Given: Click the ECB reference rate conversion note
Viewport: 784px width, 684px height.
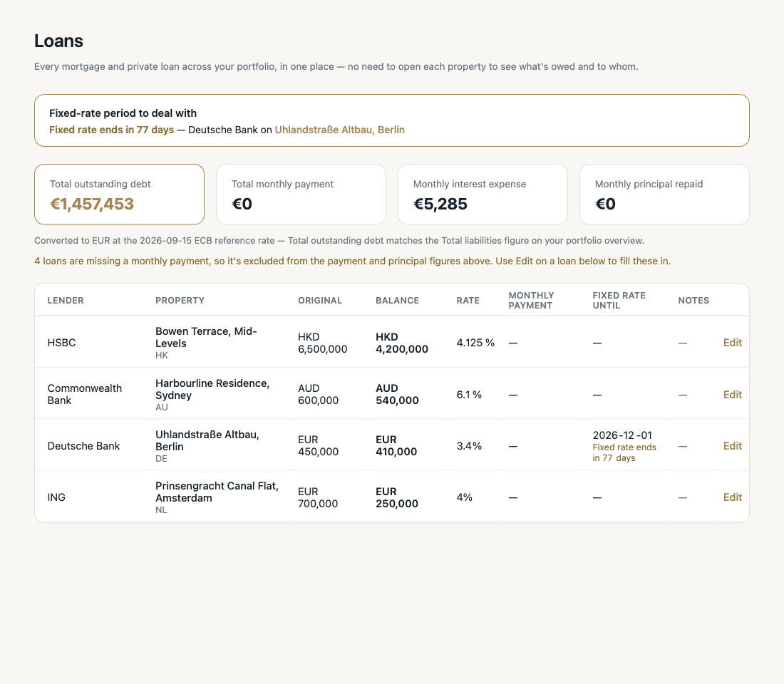Looking at the screenshot, I should [339, 241].
